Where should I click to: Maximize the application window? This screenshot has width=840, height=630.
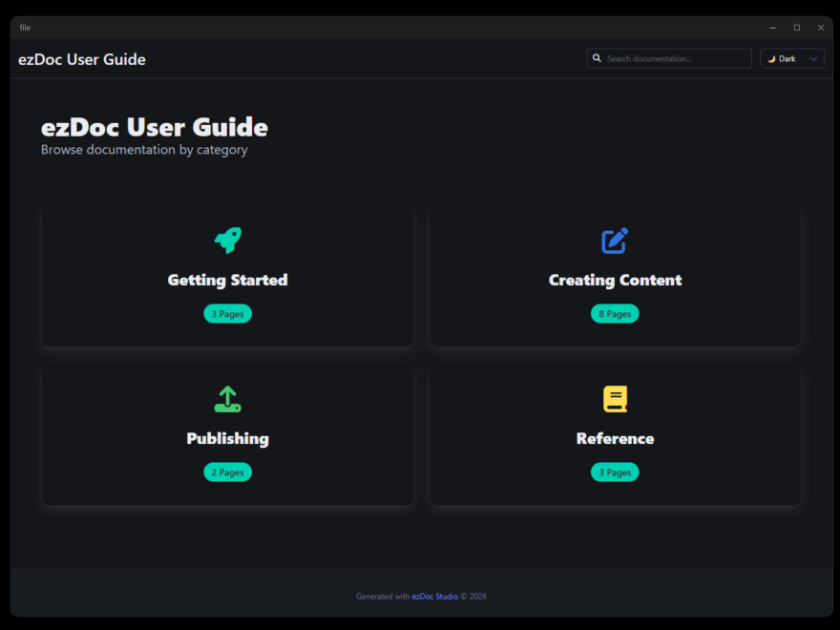tap(797, 28)
